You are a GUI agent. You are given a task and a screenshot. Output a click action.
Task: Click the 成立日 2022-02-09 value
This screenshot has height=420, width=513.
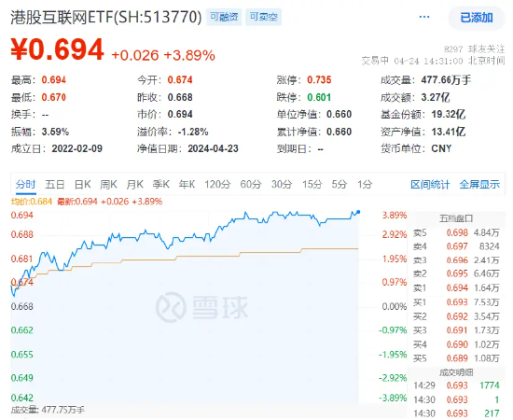(x=76, y=148)
